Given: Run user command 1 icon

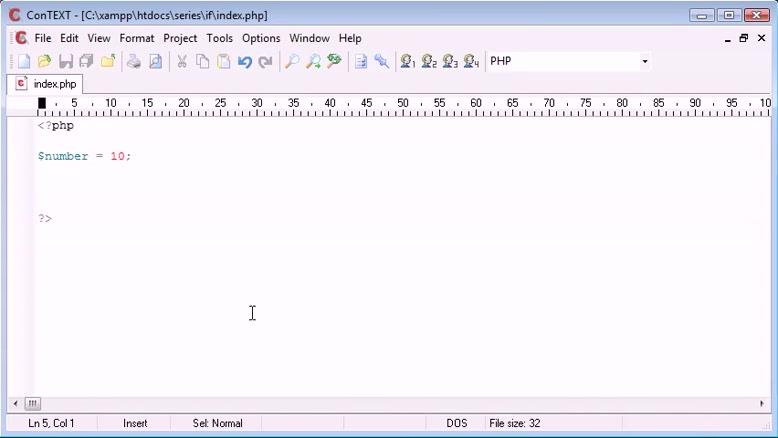Looking at the screenshot, I should click(x=408, y=62).
